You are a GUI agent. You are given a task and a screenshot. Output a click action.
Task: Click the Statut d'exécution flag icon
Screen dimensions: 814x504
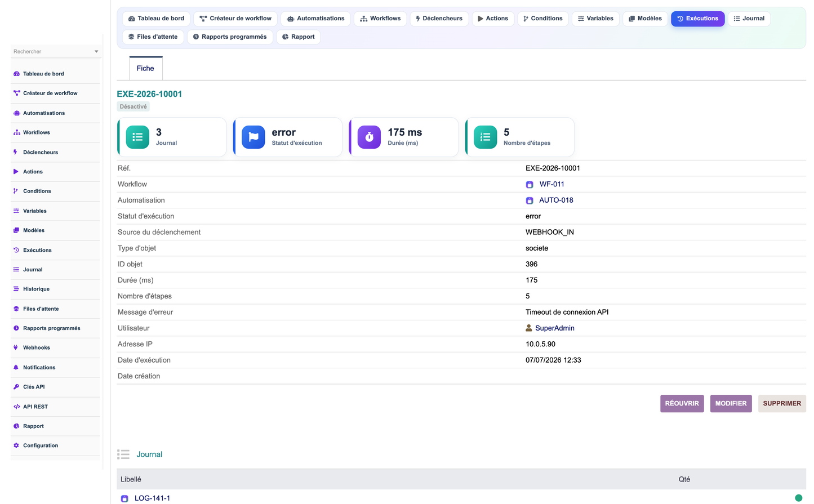pyautogui.click(x=253, y=137)
